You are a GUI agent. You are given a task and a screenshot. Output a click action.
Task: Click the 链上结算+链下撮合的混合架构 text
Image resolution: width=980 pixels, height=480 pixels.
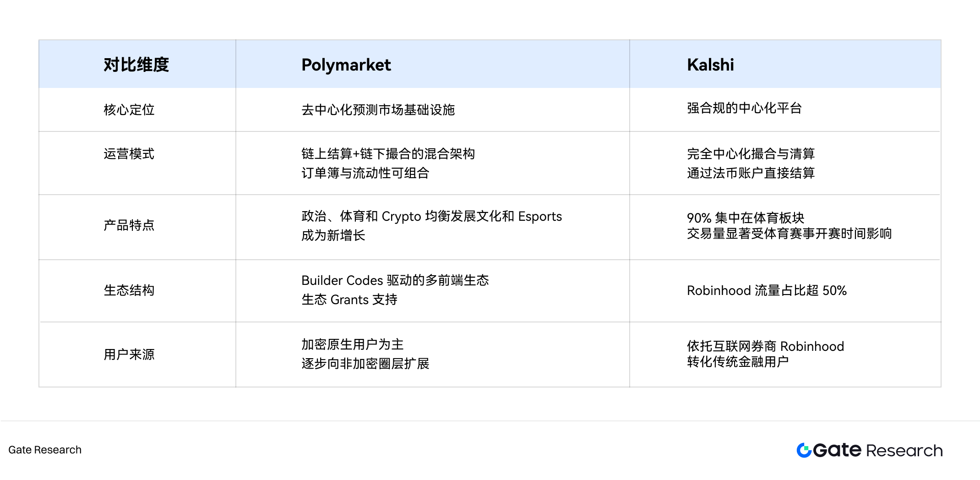(x=388, y=153)
